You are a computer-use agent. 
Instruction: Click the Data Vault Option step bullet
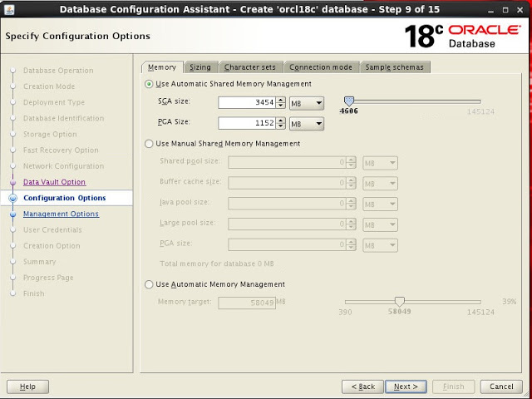pyautogui.click(x=13, y=182)
